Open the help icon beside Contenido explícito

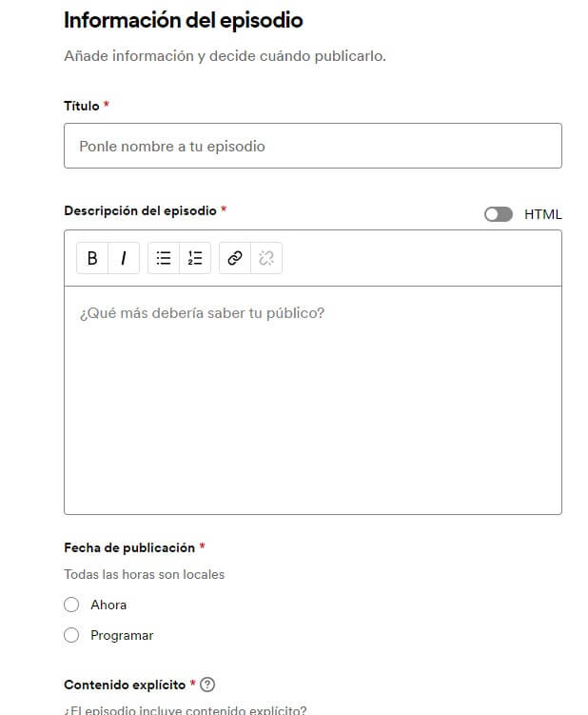coord(207,685)
